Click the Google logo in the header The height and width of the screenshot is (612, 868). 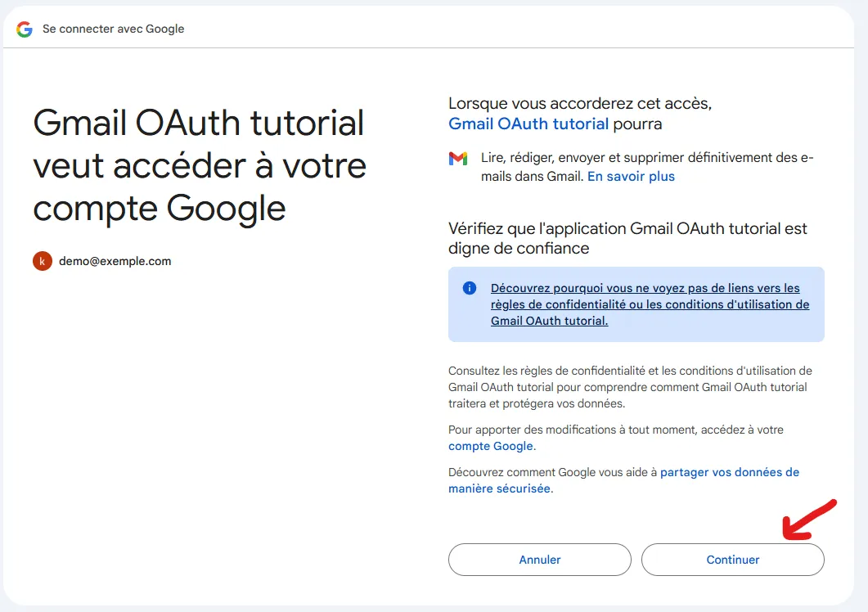[25, 29]
